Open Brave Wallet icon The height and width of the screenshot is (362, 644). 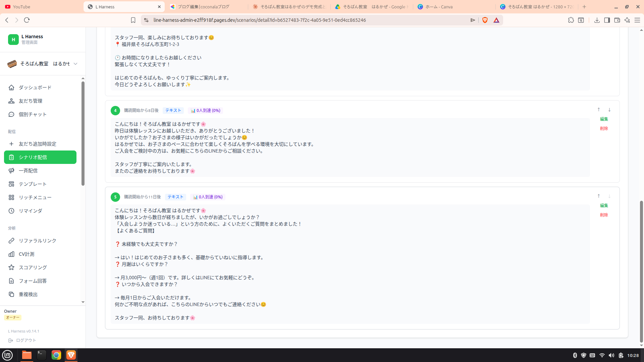(x=617, y=20)
